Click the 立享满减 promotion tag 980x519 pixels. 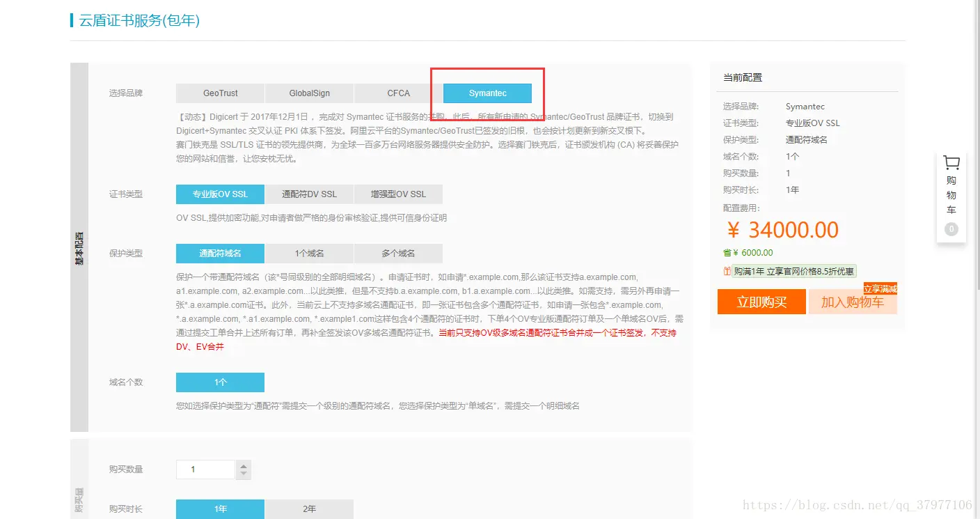point(880,289)
